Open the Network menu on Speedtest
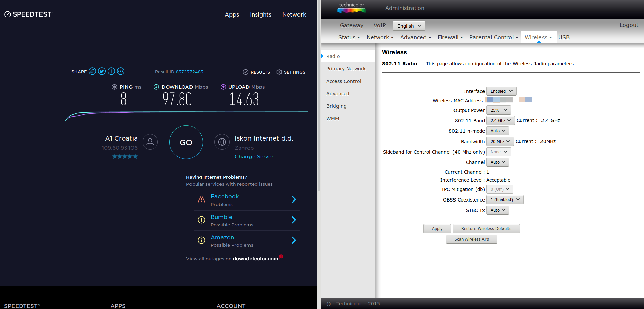Screen dimensions: 644x309 pos(294,14)
